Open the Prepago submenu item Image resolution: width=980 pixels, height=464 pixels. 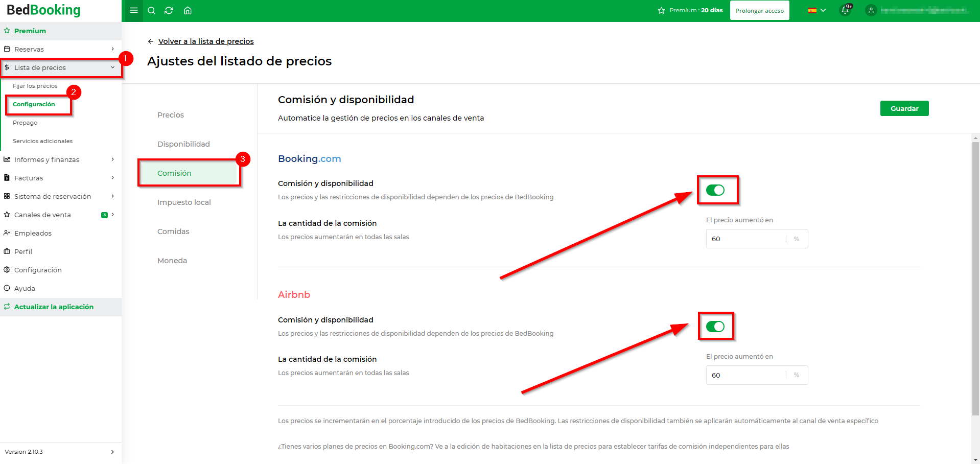[x=25, y=123]
